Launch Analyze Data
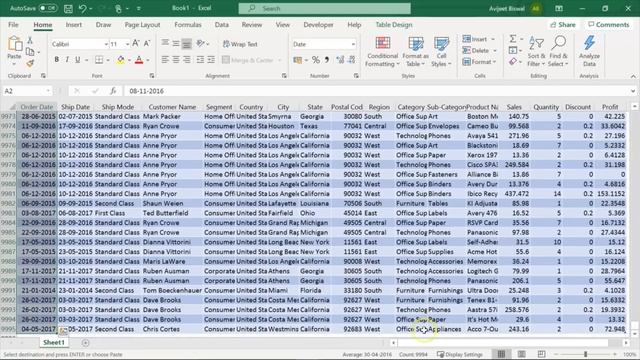This screenshot has width=640, height=360. point(589,52)
